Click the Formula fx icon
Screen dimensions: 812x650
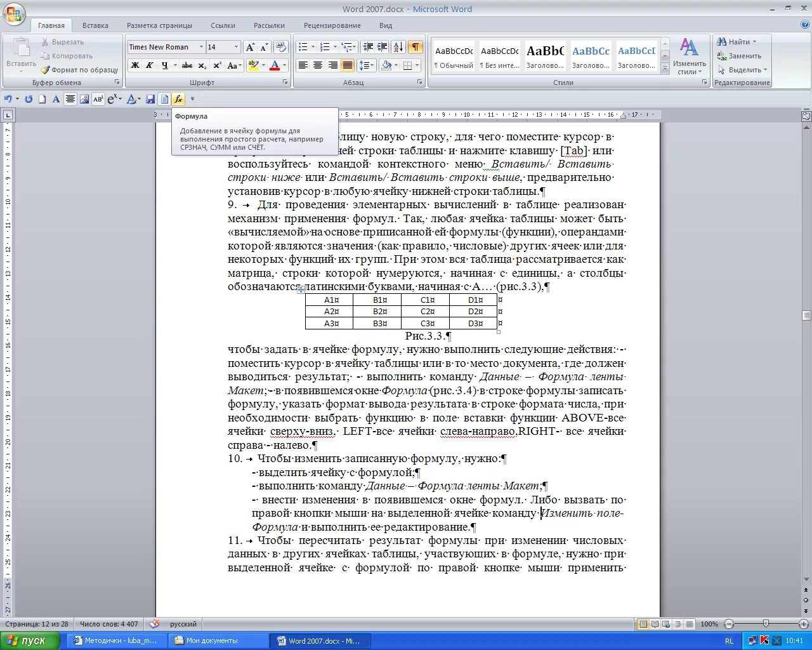178,99
